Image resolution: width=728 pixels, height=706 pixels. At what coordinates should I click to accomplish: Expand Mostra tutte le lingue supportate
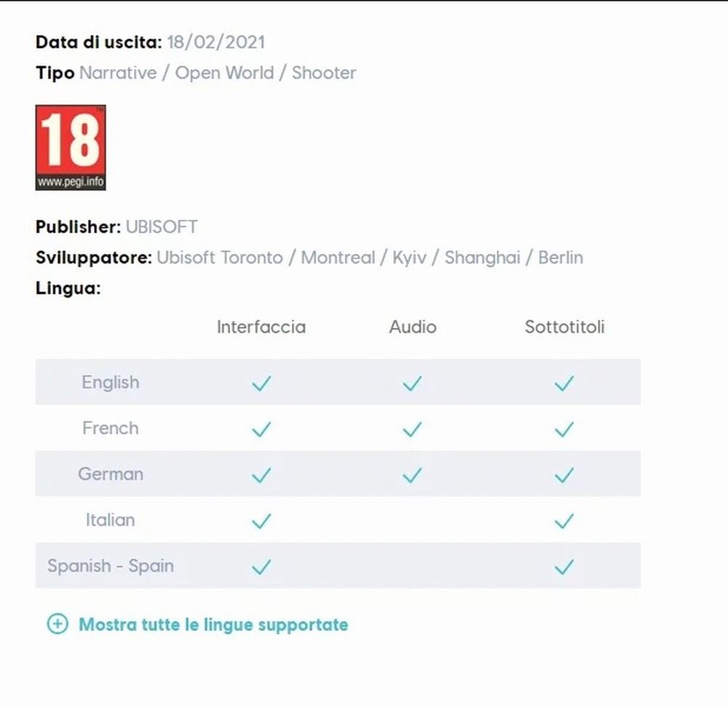[x=213, y=624]
